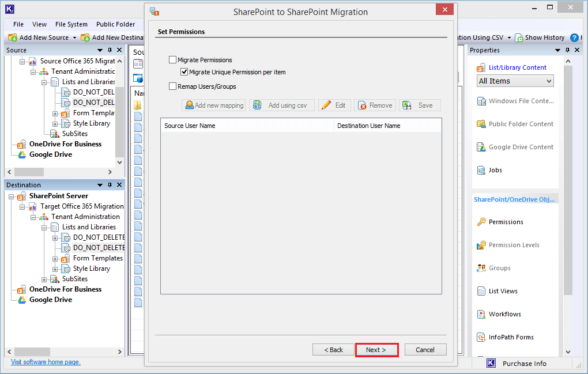The image size is (588, 374).
Task: Check the Migrate Permissions checkbox
Action: pyautogui.click(x=172, y=59)
